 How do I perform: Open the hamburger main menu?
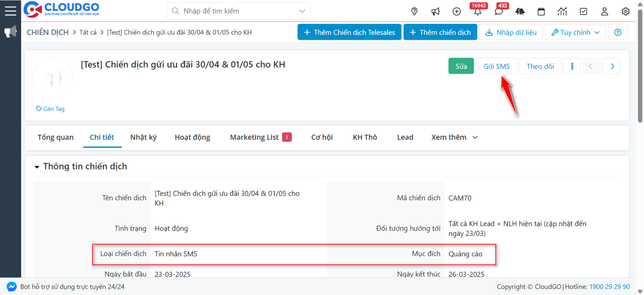click(x=10, y=10)
